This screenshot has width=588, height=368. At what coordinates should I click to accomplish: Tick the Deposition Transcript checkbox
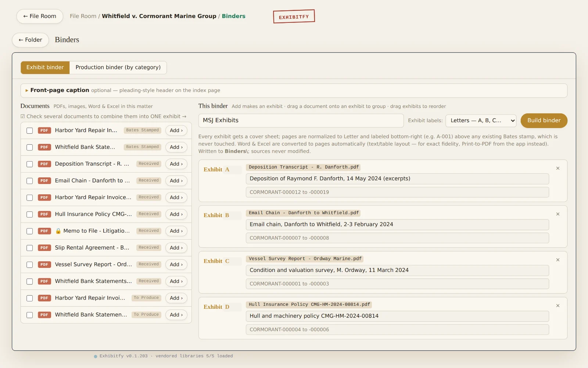pos(30,164)
